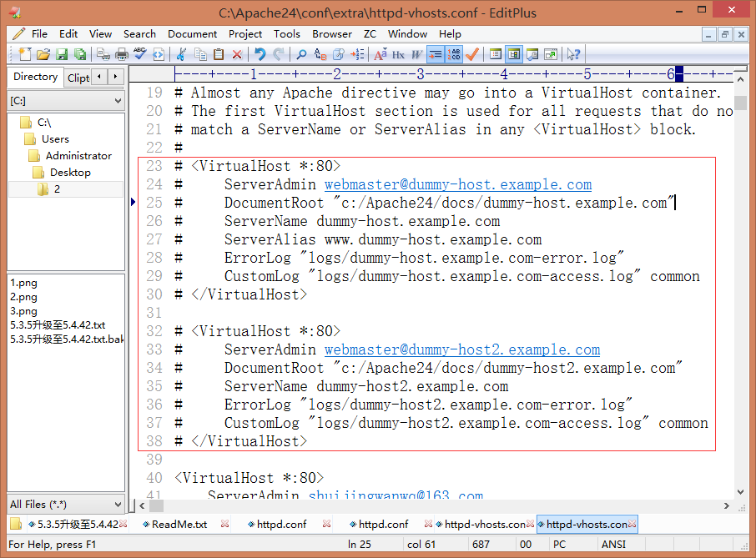The height and width of the screenshot is (558, 756).
Task: Click the Print icon in toolbar
Action: coord(121,54)
